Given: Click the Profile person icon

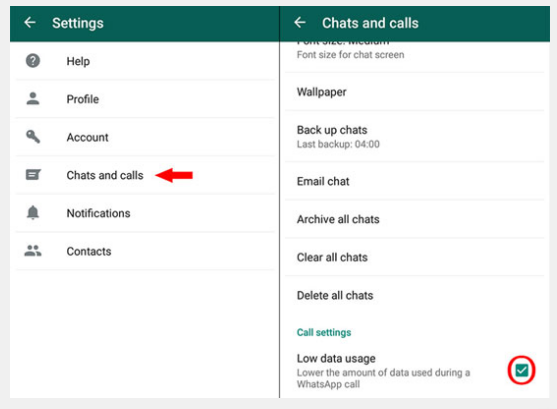Looking at the screenshot, I should click(33, 98).
